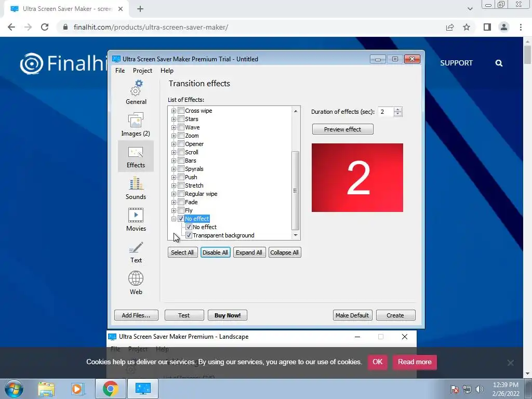Enable the Fade effect checkbox
532x399 pixels.
coord(181,202)
